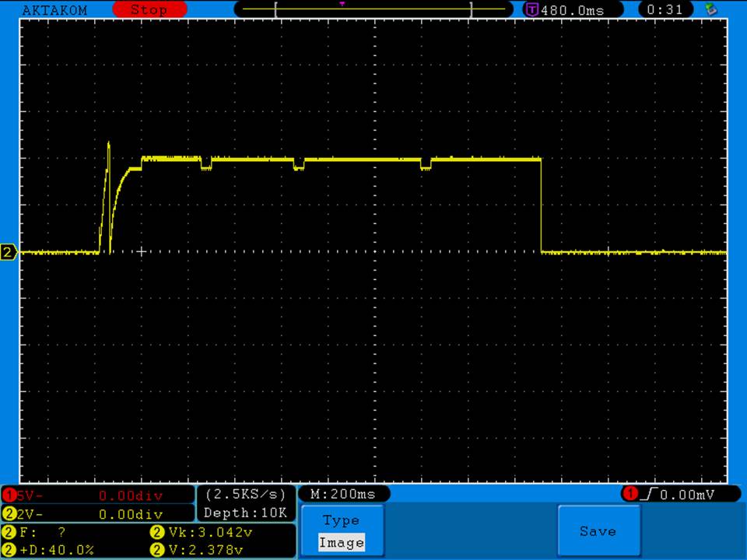Click the Depth:10K memory depth readout
Viewport: 747px width, 560px height.
click(x=245, y=513)
